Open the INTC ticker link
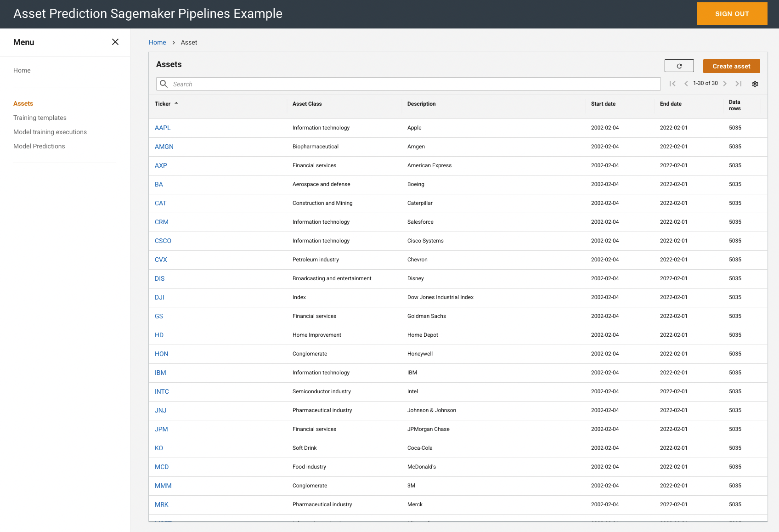 pyautogui.click(x=162, y=391)
